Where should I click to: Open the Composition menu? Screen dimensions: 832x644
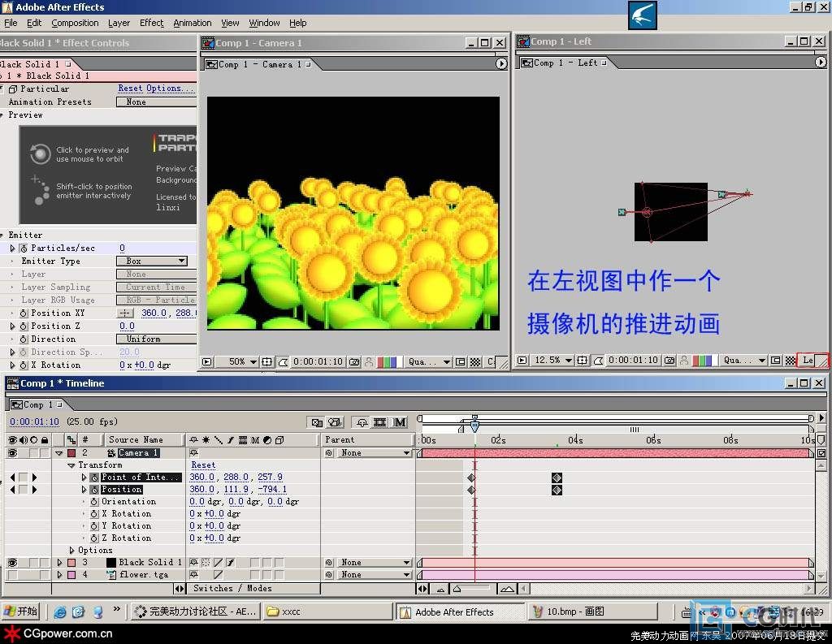75,23
